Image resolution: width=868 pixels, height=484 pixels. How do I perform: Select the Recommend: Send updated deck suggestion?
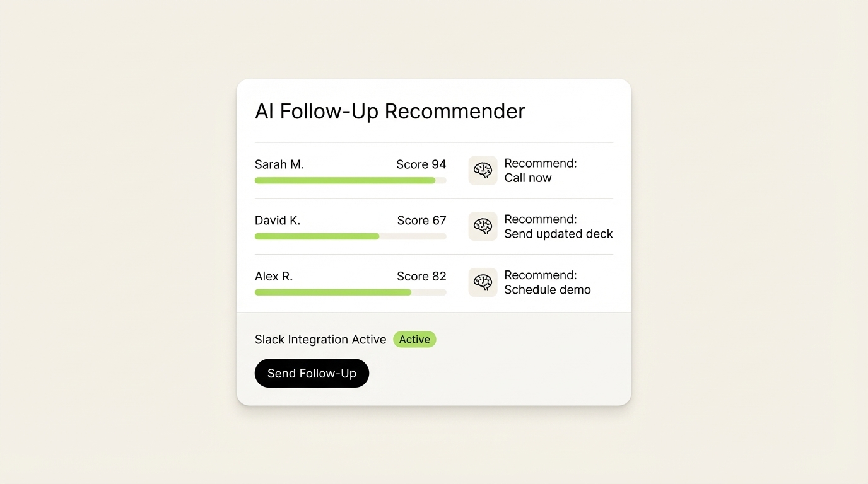[x=558, y=226]
